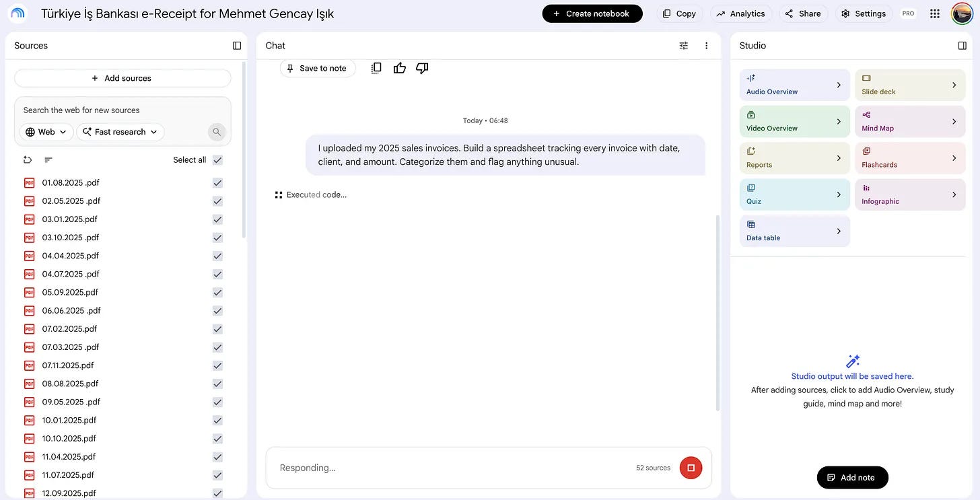Viewport: 980px width, 500px height.
Task: Click Add note button
Action: pyautogui.click(x=853, y=477)
